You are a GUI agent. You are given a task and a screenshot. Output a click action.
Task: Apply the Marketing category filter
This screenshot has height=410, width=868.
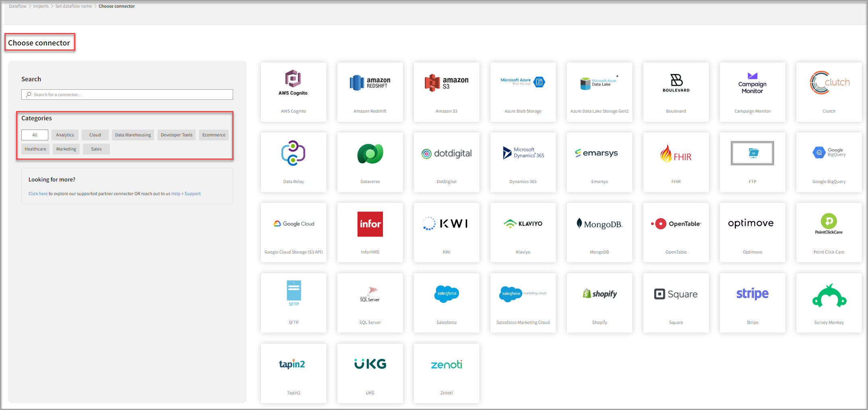click(x=66, y=149)
